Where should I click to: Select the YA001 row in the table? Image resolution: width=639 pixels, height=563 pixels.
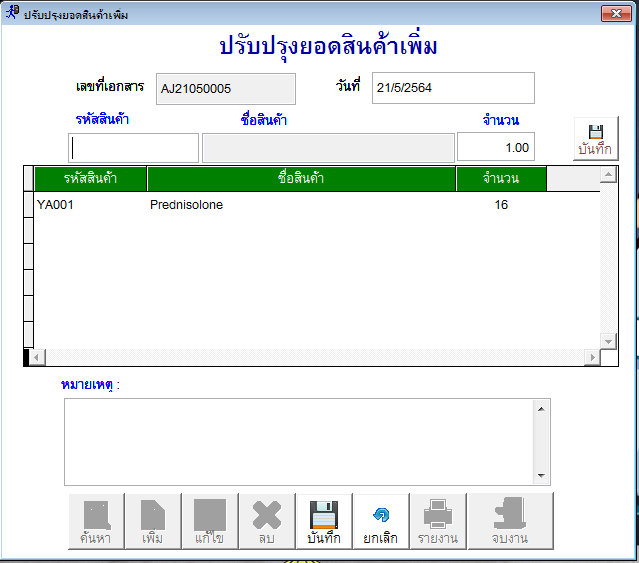click(x=56, y=205)
